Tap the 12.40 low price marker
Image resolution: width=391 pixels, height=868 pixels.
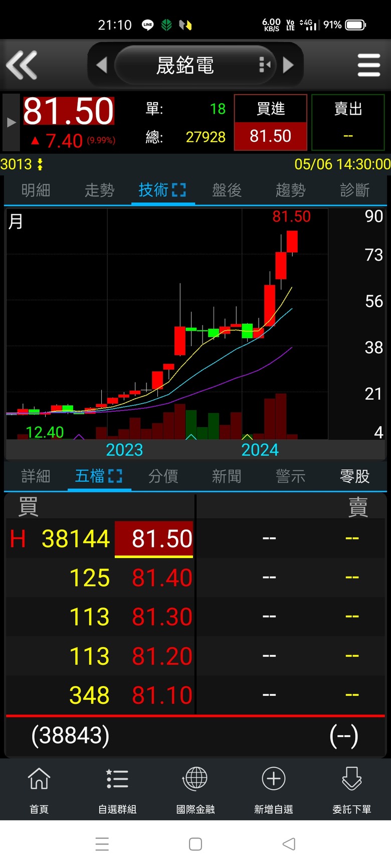point(45,432)
